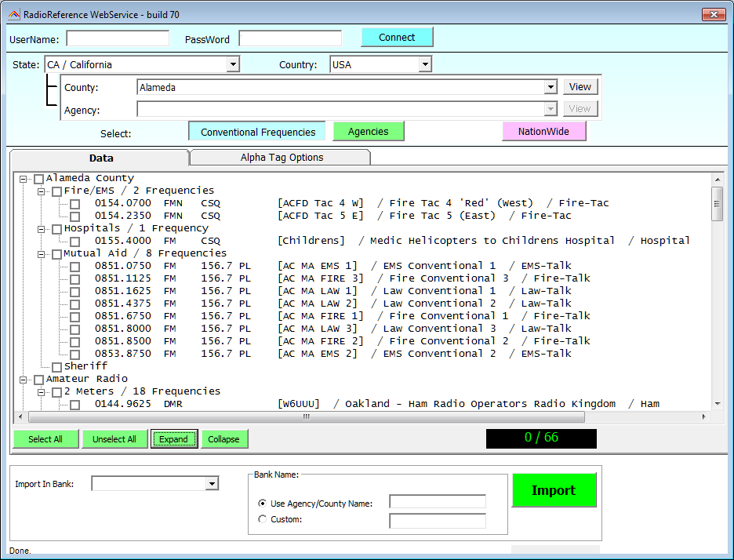Click the Collapse button
The height and width of the screenshot is (560, 734).
(x=223, y=439)
